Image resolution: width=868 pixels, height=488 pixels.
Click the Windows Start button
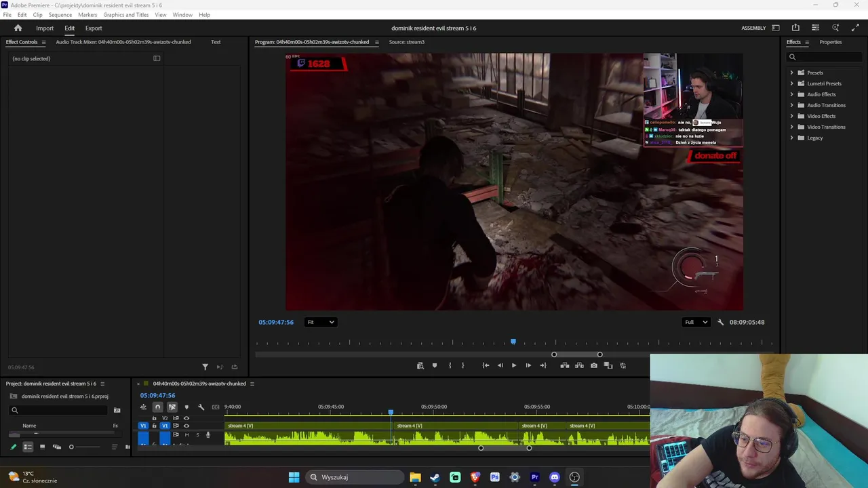[x=294, y=477]
